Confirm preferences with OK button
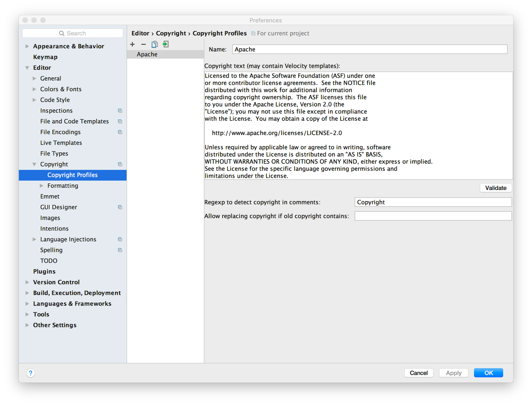This screenshot has height=405, width=532. (x=488, y=373)
